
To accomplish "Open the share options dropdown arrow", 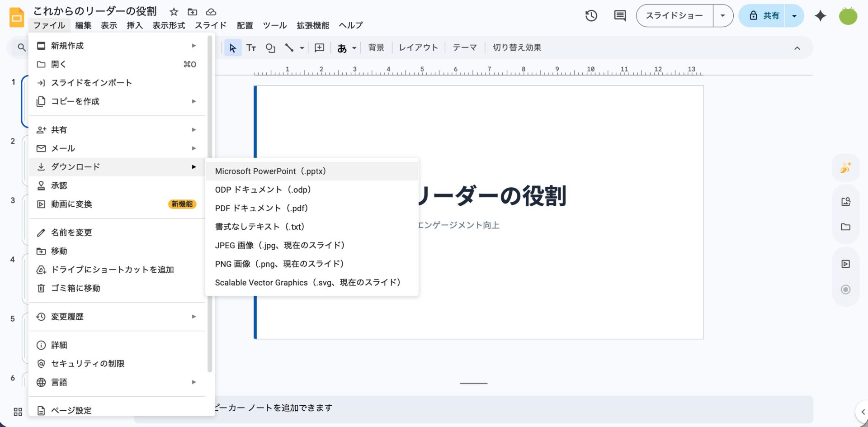I will point(794,16).
